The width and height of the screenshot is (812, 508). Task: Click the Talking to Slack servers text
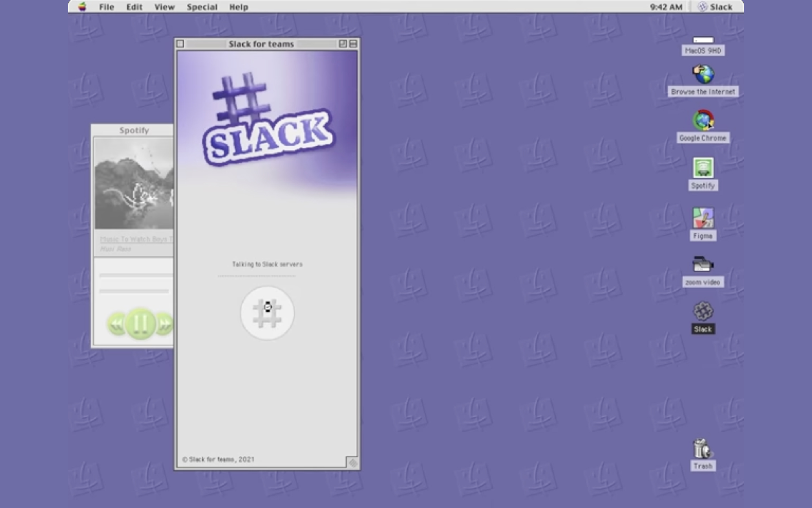267,264
